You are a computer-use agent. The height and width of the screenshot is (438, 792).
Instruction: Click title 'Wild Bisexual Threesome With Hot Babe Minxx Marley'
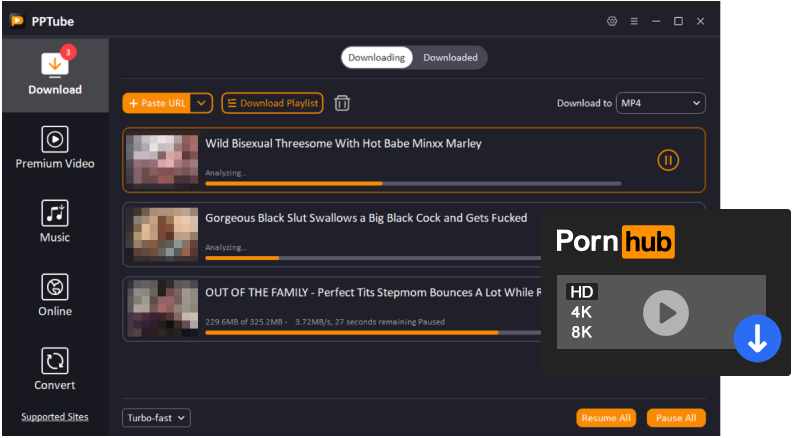(x=343, y=143)
